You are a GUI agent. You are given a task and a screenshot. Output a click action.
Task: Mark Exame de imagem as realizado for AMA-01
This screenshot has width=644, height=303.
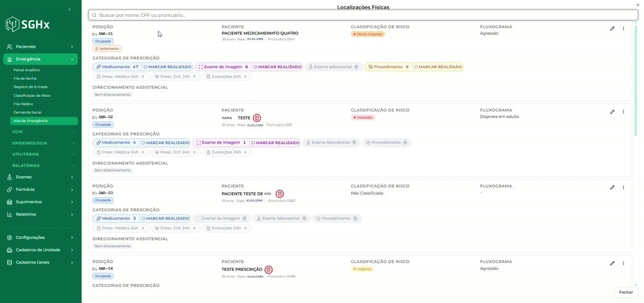(x=277, y=67)
